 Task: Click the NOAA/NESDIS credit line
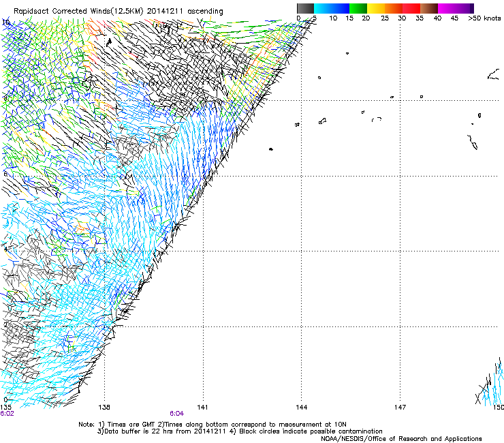pos(401,439)
